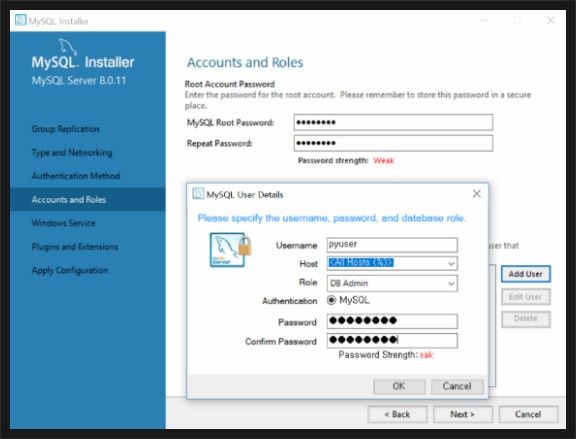This screenshot has width=576, height=439.
Task: Click the Add User button
Action: [x=526, y=274]
